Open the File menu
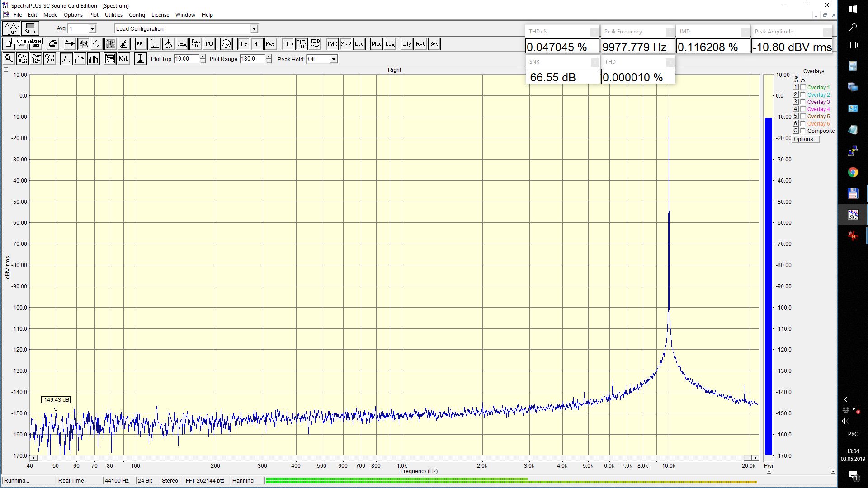The width and height of the screenshot is (868, 488). click(x=18, y=15)
